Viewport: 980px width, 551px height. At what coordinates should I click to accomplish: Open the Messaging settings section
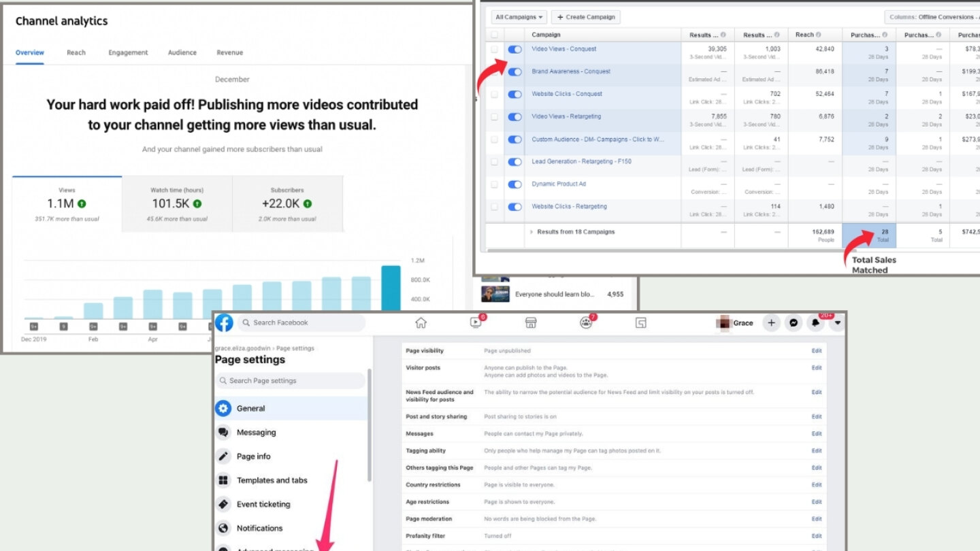tap(291, 433)
